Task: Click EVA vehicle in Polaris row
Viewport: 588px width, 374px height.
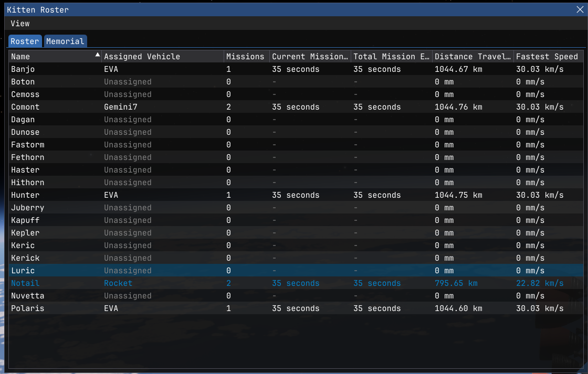Action: tap(111, 308)
